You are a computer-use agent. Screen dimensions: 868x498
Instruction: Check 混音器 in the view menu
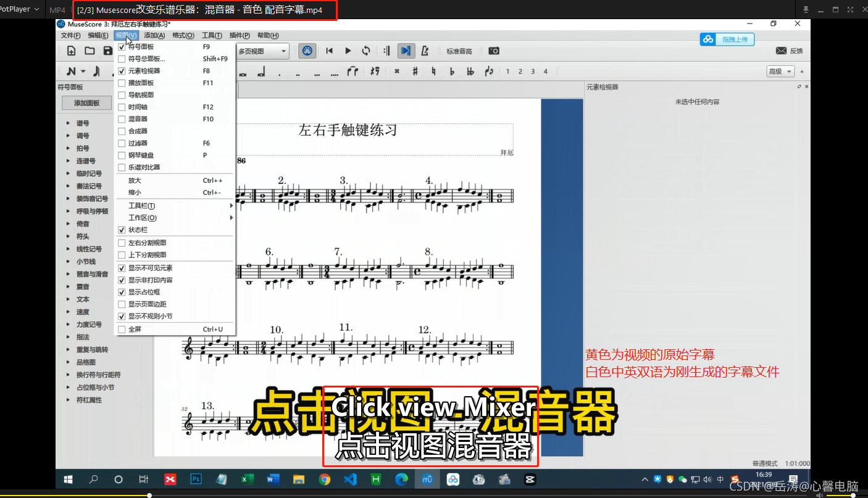pos(122,119)
